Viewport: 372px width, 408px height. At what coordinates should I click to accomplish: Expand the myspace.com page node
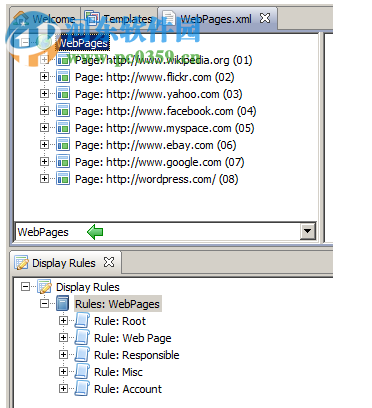pyautogui.click(x=44, y=128)
